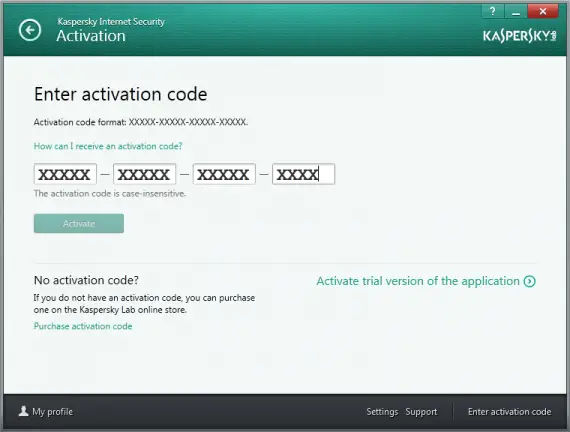Click the case-insensitive note text
This screenshot has width=570, height=432.
[110, 193]
